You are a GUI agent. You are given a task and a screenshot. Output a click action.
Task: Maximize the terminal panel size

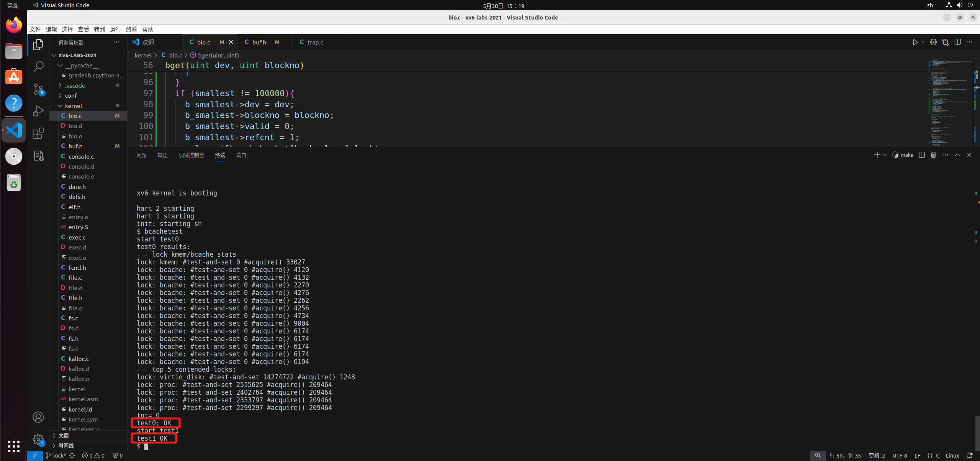pyautogui.click(x=957, y=155)
